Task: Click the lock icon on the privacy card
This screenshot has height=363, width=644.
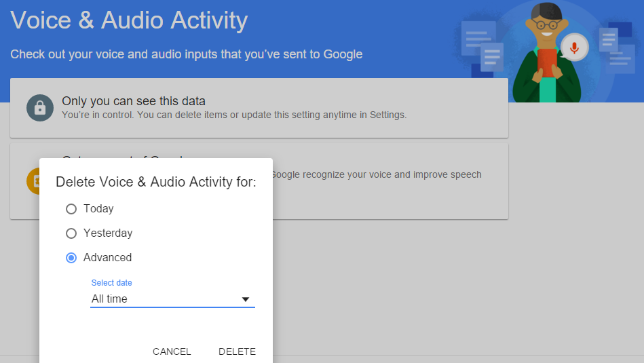Action: 40,108
